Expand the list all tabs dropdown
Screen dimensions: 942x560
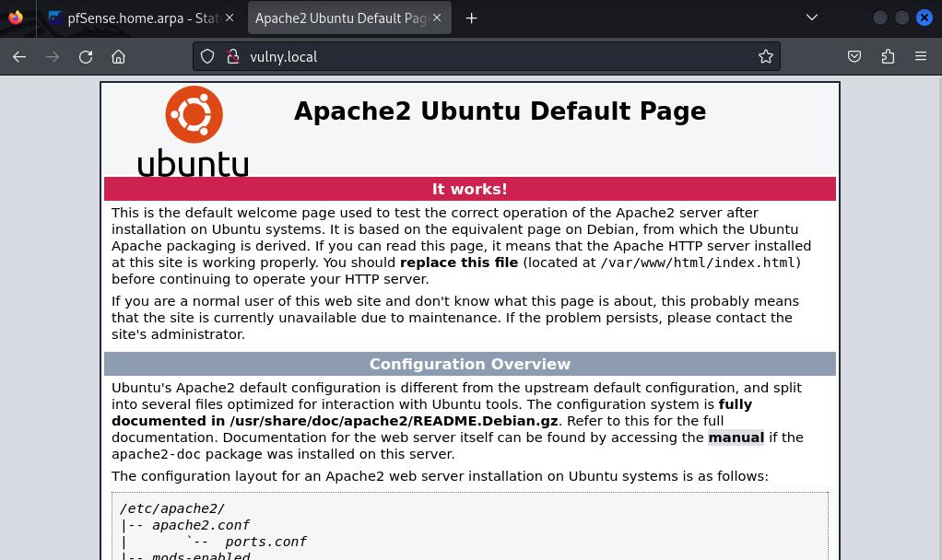812,17
